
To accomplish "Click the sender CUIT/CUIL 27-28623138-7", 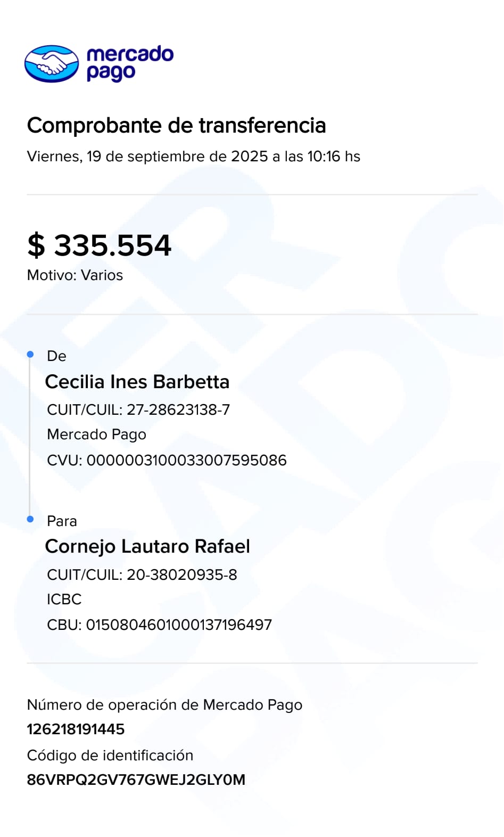I will [138, 409].
